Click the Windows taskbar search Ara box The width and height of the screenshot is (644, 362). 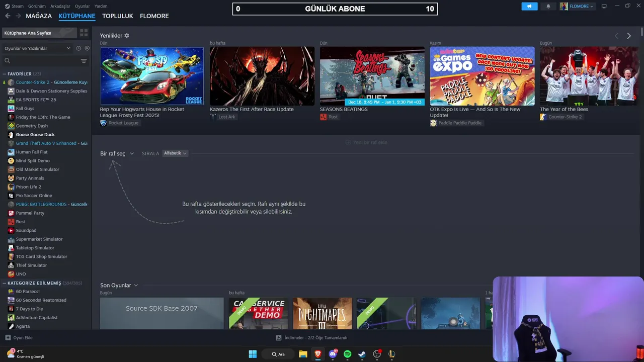pyautogui.click(x=278, y=354)
